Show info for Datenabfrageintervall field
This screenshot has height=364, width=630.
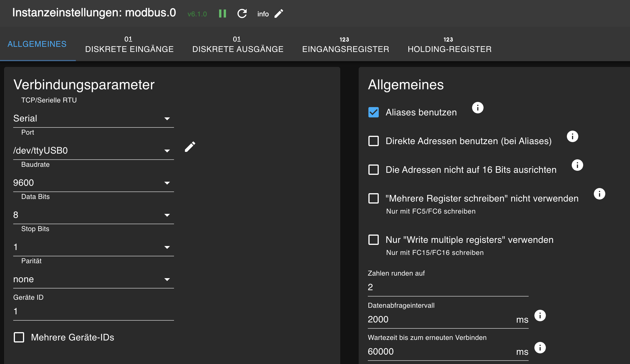(540, 315)
